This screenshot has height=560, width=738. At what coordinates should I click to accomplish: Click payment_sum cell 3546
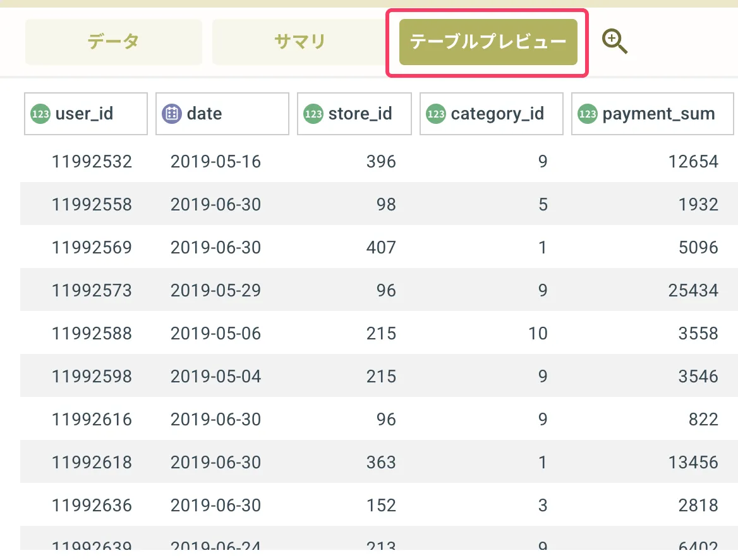click(x=698, y=376)
